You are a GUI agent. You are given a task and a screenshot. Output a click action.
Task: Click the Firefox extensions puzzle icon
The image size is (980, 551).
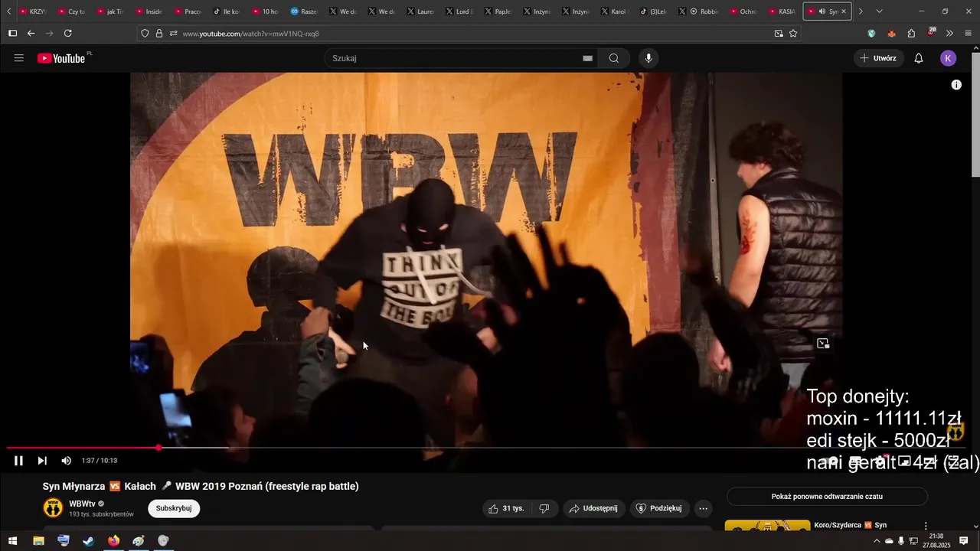tap(911, 34)
